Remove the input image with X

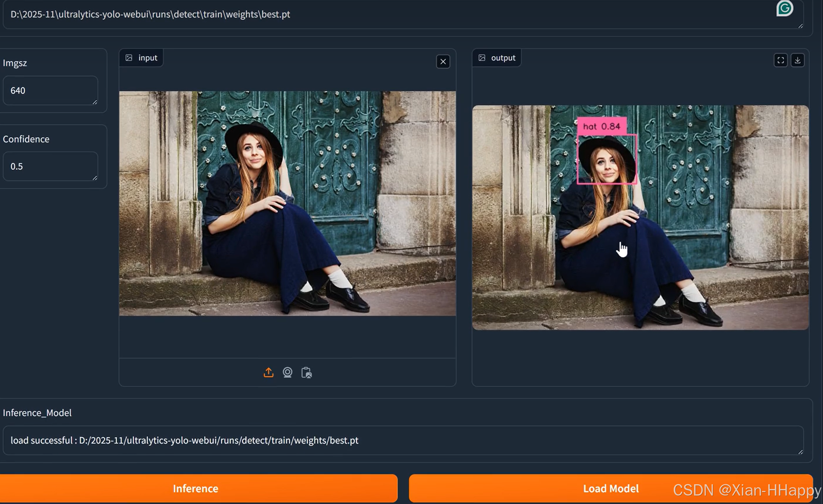pyautogui.click(x=443, y=62)
